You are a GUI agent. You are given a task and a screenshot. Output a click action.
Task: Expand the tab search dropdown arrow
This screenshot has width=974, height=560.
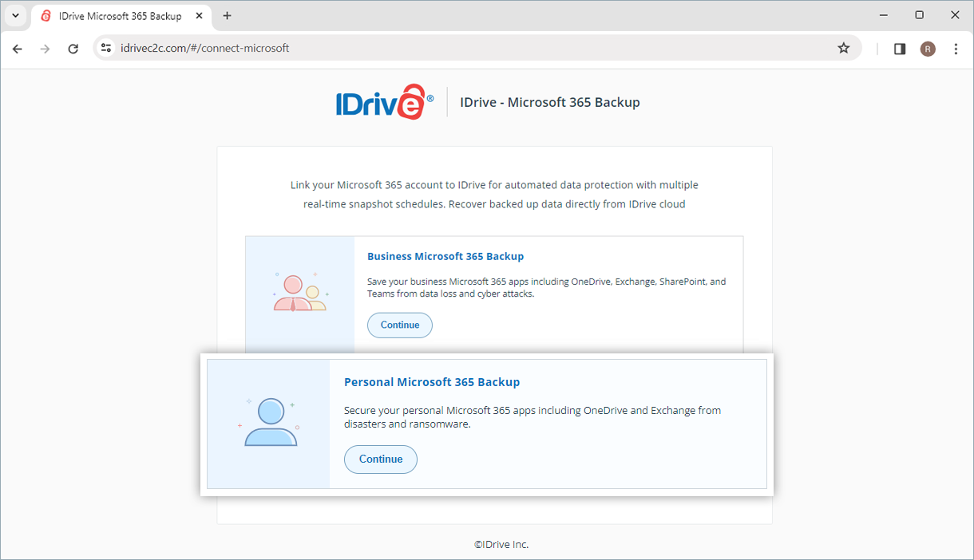(x=15, y=16)
